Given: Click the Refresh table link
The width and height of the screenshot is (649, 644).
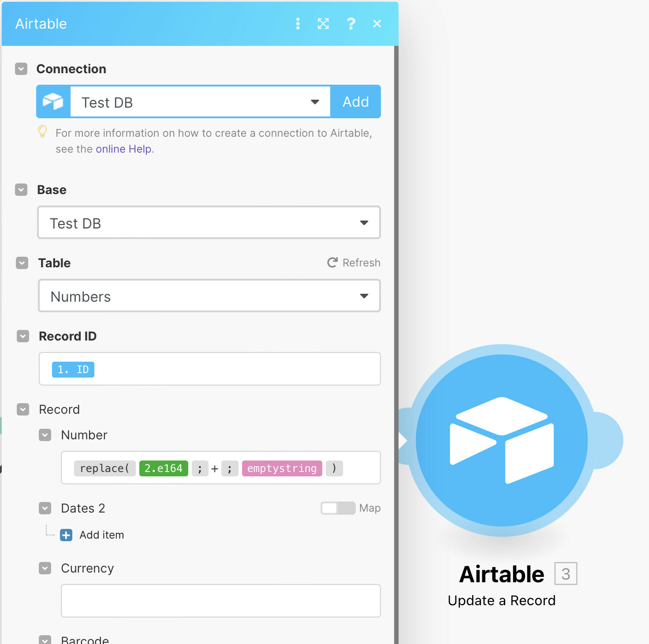Looking at the screenshot, I should click(354, 263).
